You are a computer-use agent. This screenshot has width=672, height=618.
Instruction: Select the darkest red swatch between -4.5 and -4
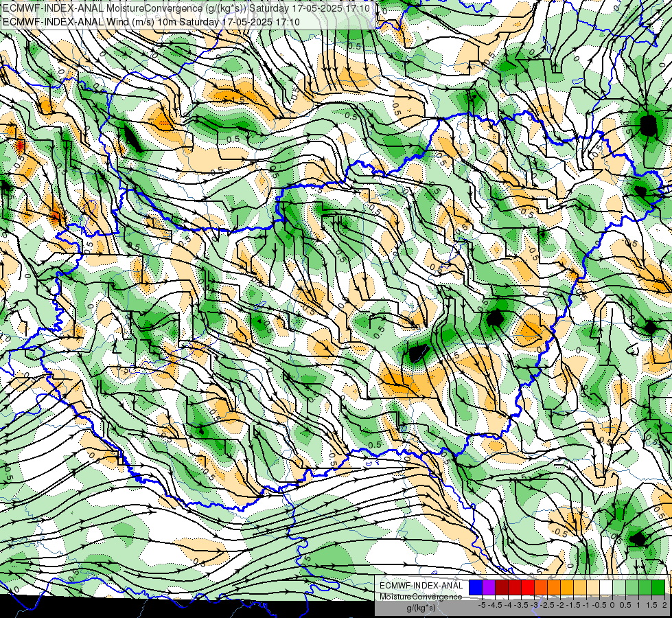click(502, 587)
